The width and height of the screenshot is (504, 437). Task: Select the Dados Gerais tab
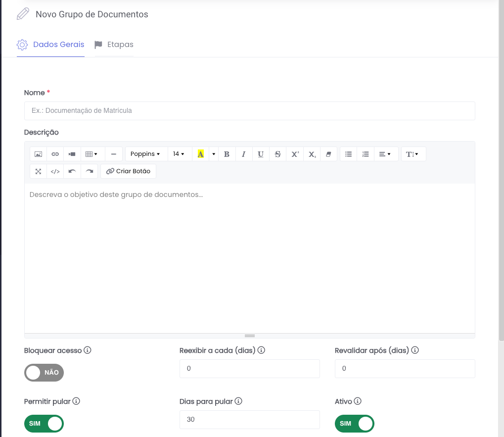(51, 45)
